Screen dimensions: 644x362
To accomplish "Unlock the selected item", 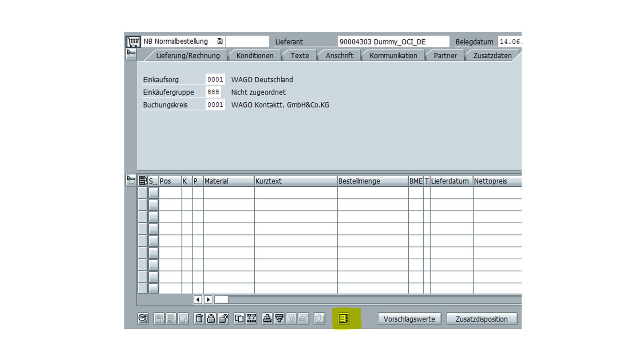I will (x=223, y=319).
